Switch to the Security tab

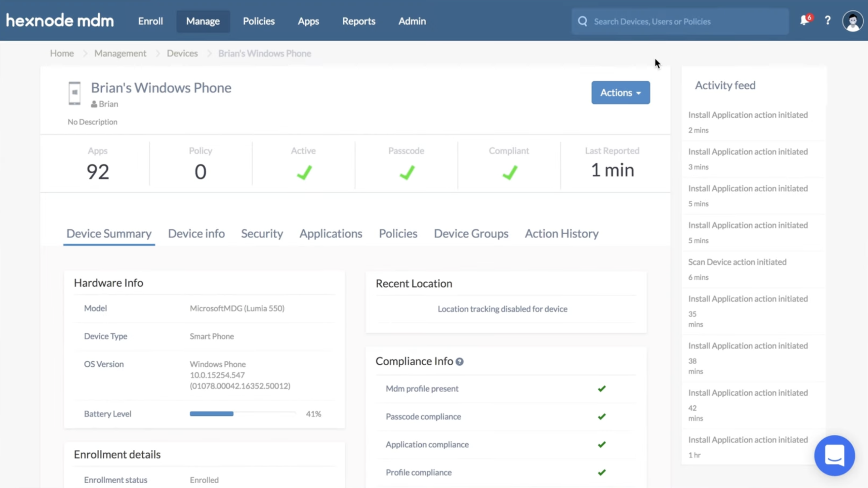[x=262, y=233]
